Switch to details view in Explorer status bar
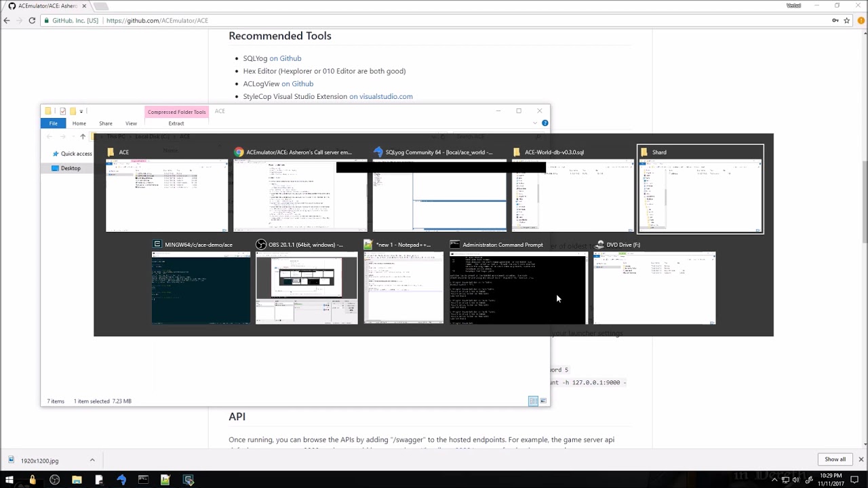The width and height of the screenshot is (868, 488). coord(533,401)
